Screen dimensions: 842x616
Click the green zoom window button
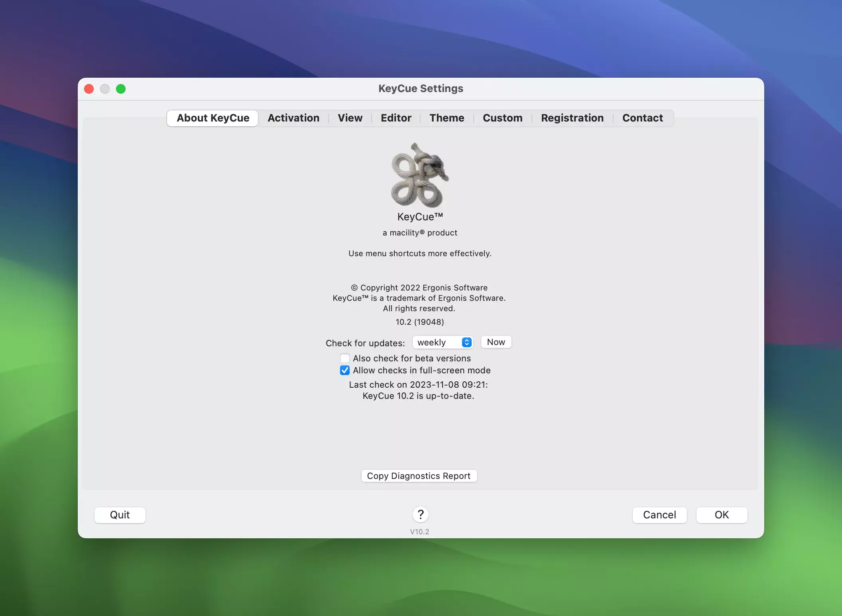coord(121,89)
